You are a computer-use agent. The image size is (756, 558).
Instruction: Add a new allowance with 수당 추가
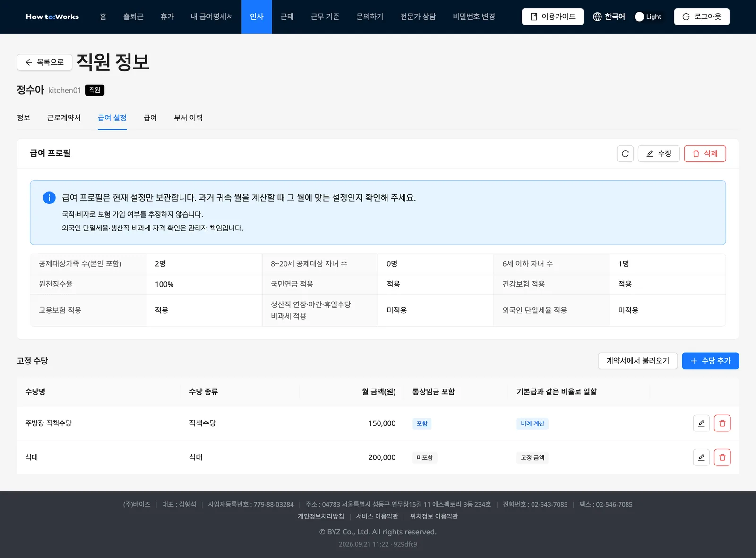711,361
